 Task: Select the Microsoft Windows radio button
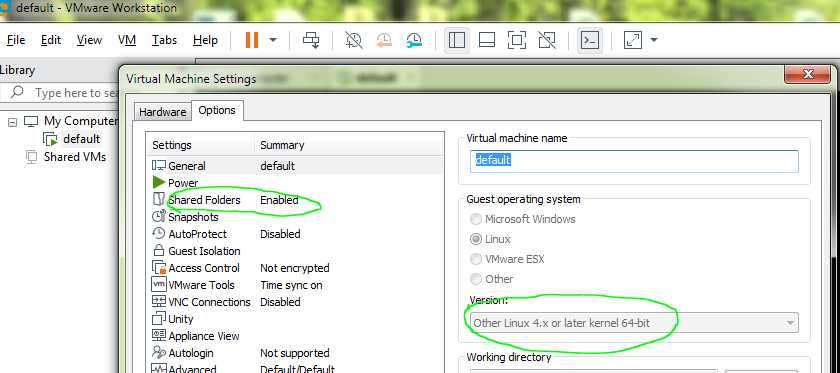475,219
